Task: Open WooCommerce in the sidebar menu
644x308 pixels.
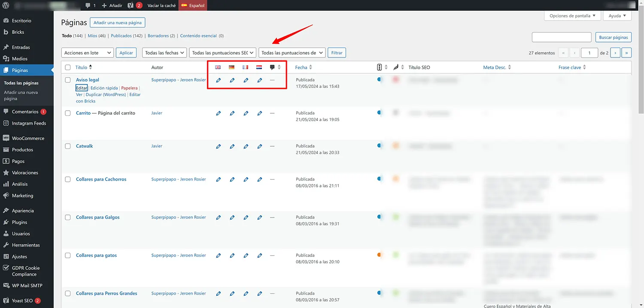Action: tap(28, 138)
